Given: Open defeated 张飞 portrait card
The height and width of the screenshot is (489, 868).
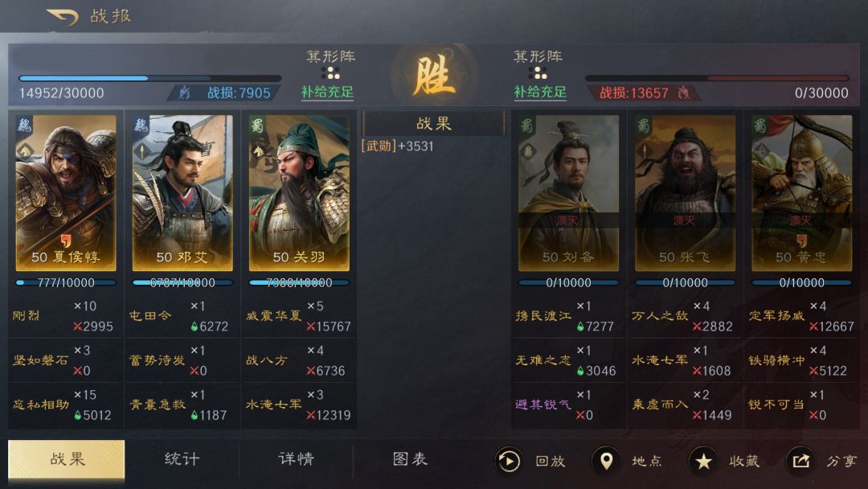Looking at the screenshot, I should click(685, 193).
